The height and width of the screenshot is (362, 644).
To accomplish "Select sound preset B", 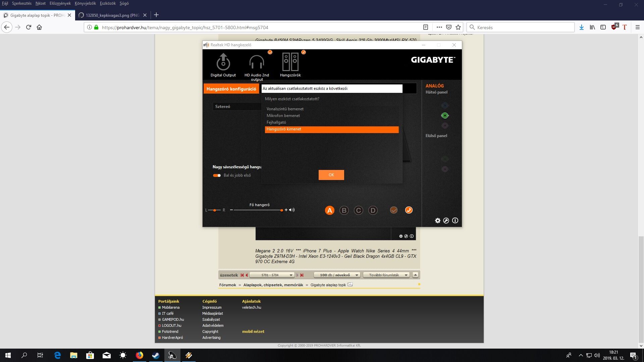I will click(344, 210).
